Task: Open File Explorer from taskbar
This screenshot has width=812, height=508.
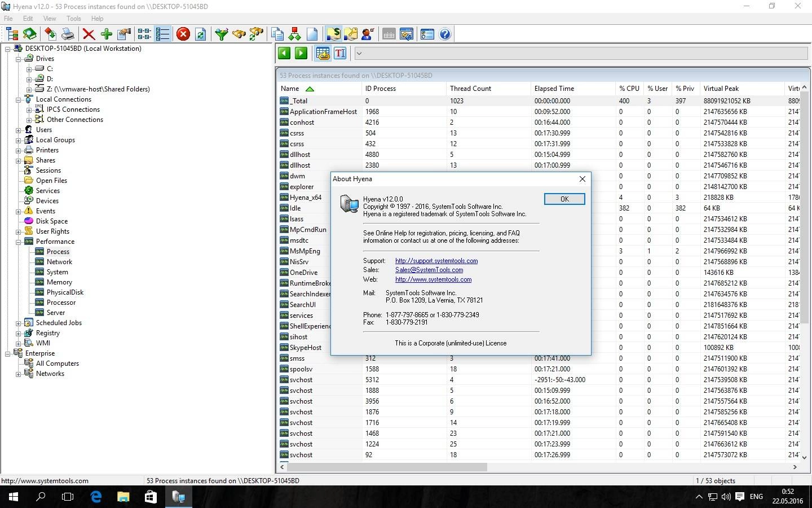Action: tap(123, 497)
